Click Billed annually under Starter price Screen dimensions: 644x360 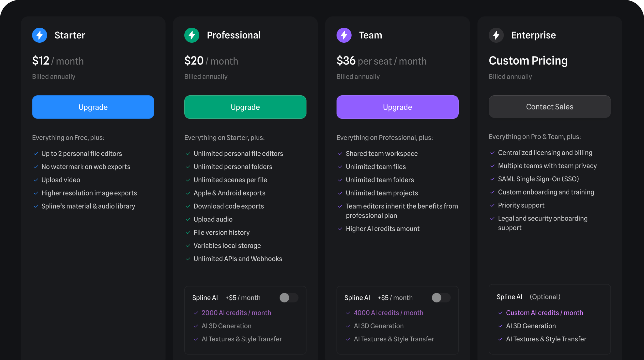point(53,77)
